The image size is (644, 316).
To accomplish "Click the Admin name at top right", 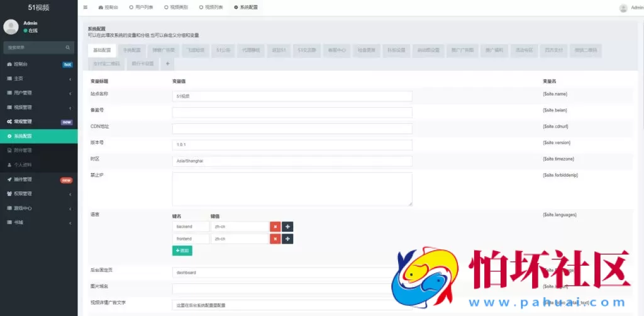I will [636, 8].
